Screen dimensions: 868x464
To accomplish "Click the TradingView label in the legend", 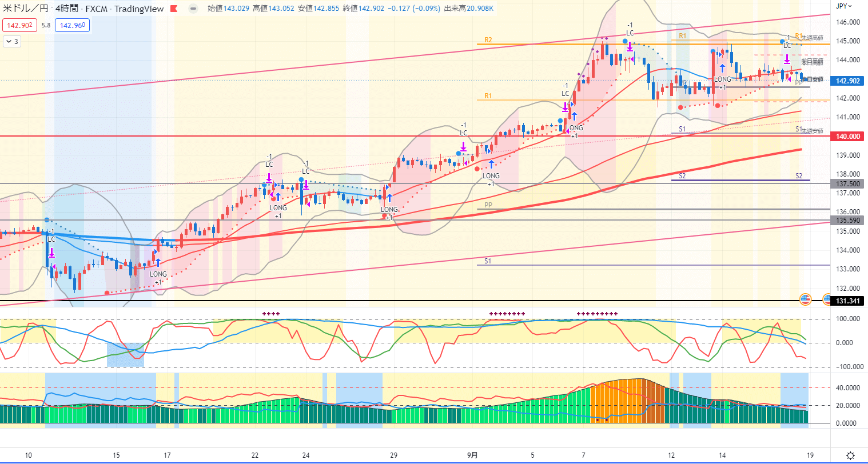I will click(139, 9).
